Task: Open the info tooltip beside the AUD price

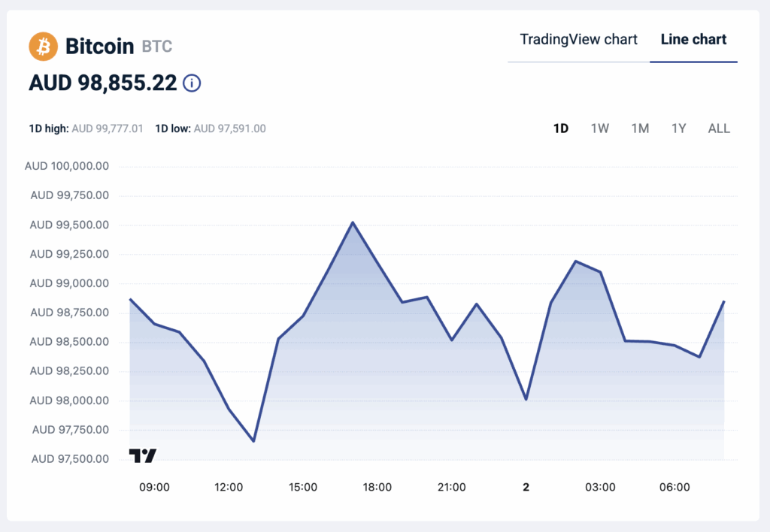Action: [x=192, y=83]
